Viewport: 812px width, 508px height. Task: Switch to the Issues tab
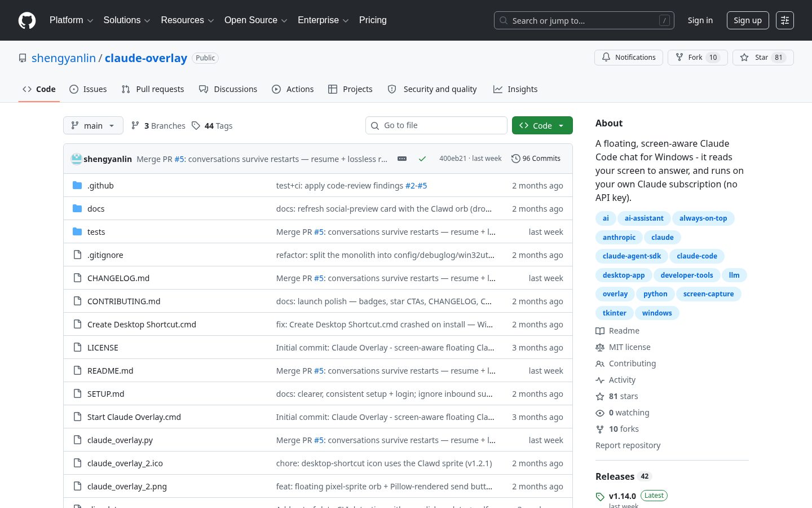[88, 89]
